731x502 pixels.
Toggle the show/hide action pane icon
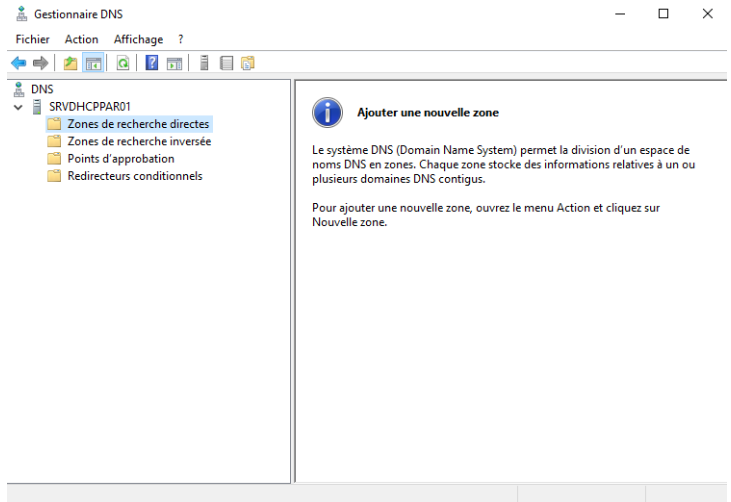[x=174, y=63]
